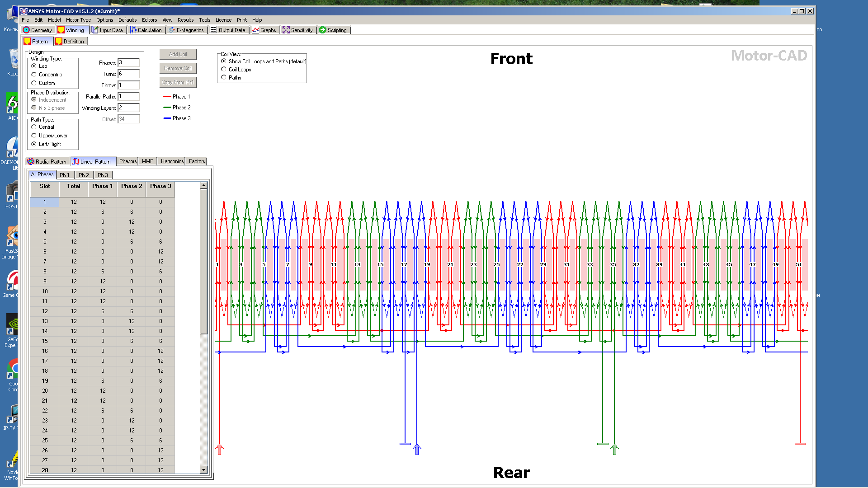Click the green Phase 2 input arrow
This screenshot has height=488, width=868.
click(x=614, y=449)
